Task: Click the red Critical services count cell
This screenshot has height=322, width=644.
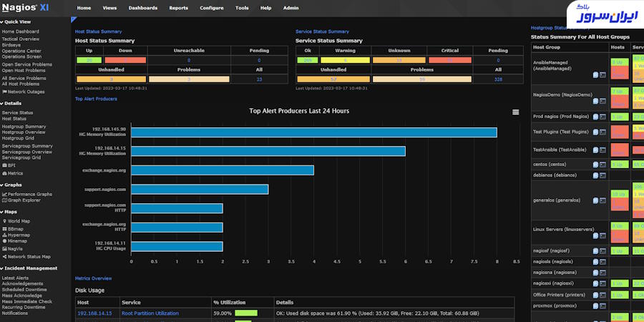Action: pyautogui.click(x=450, y=60)
